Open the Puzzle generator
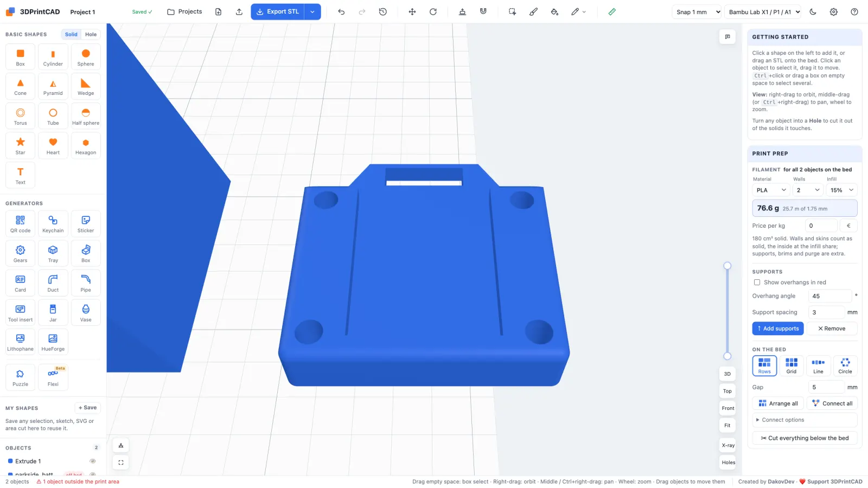This screenshot has width=868, height=488. 20,377
